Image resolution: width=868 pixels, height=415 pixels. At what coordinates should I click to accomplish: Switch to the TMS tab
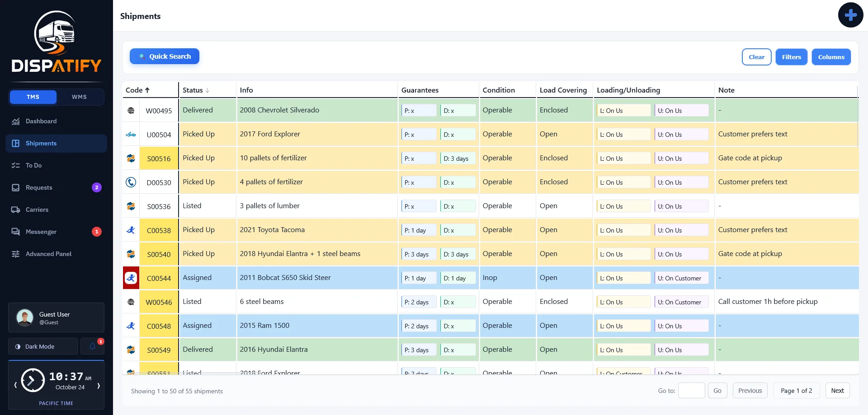33,97
